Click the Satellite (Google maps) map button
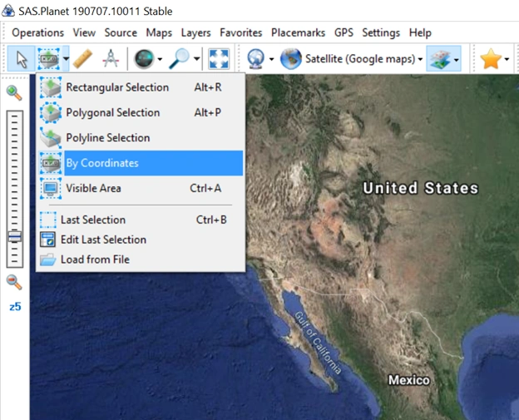519x420 pixels. pyautogui.click(x=348, y=59)
